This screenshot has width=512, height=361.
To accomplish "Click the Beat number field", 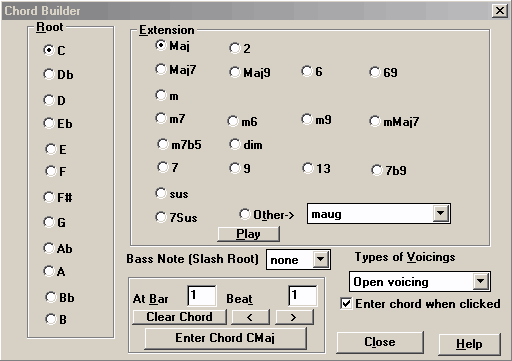I will click(x=303, y=295).
